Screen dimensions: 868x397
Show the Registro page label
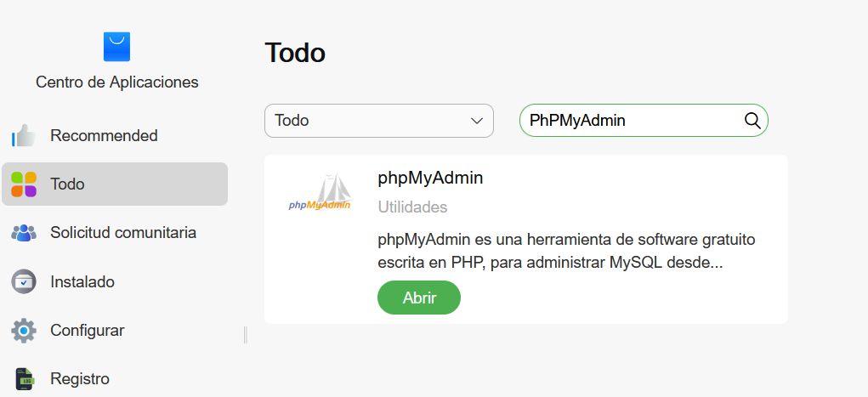[80, 378]
